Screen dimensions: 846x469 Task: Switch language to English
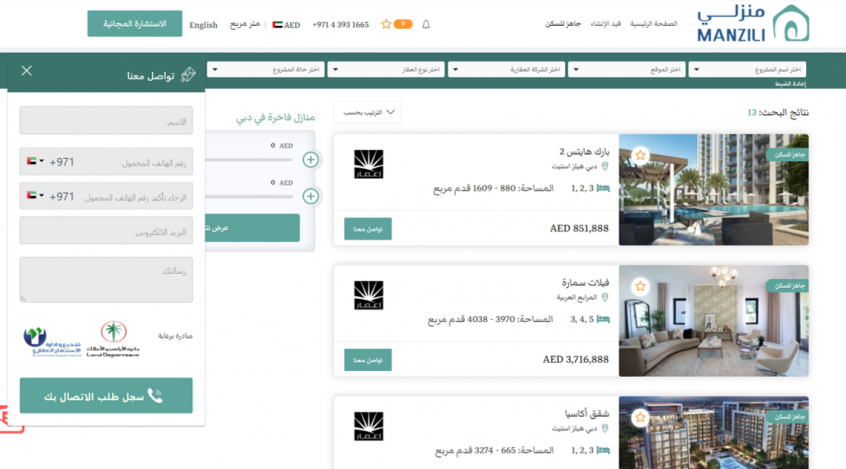203,25
